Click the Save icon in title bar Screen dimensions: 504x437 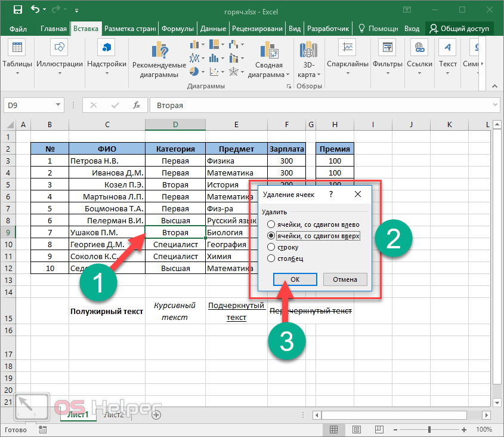18,10
